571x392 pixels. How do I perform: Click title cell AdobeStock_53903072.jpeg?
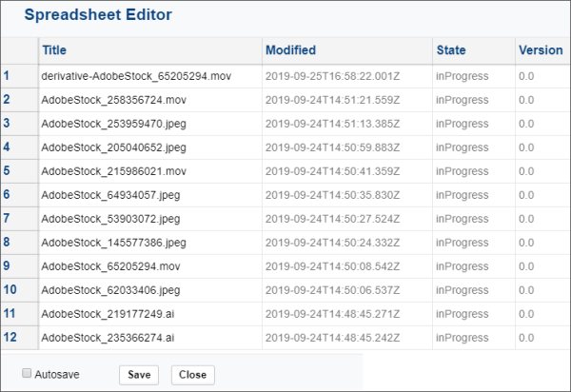pyautogui.click(x=150, y=219)
